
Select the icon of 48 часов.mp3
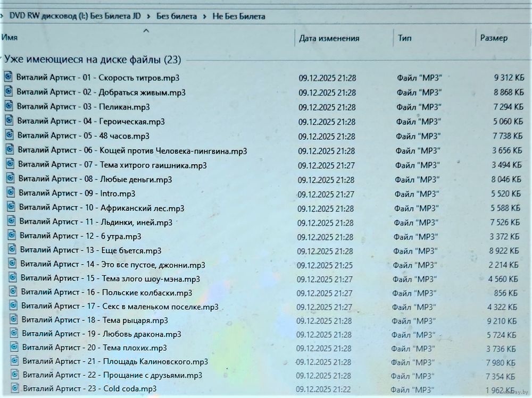coord(10,135)
